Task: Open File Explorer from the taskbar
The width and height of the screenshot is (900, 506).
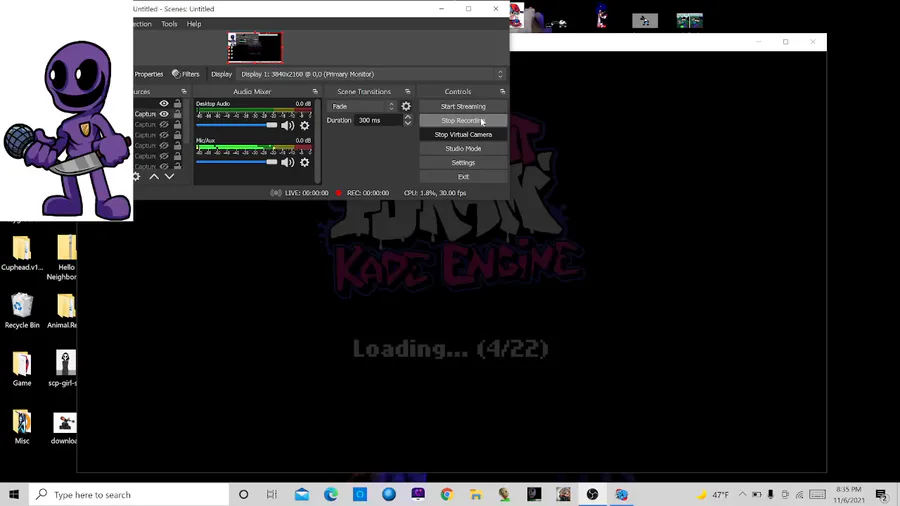Action: click(x=476, y=494)
